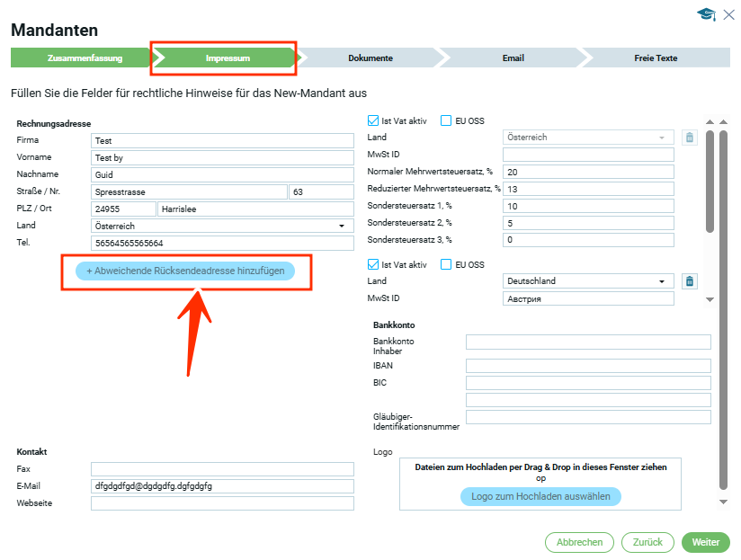Click into the IBAN input field
The height and width of the screenshot is (560, 741).
coord(587,366)
